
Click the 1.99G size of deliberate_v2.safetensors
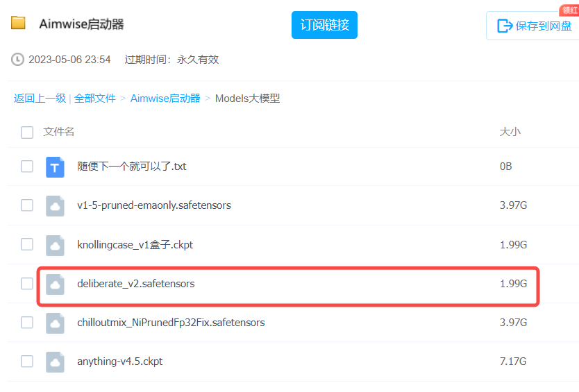[513, 284]
